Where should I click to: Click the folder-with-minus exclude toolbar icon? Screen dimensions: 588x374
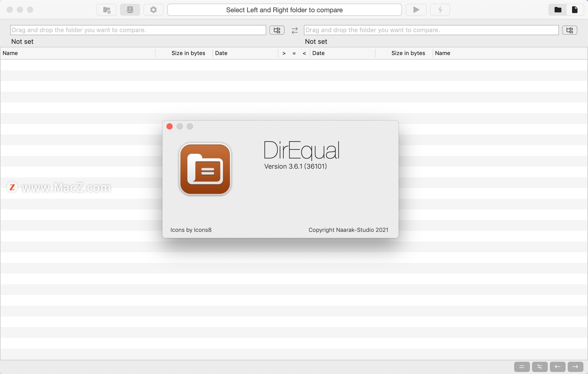[107, 10]
